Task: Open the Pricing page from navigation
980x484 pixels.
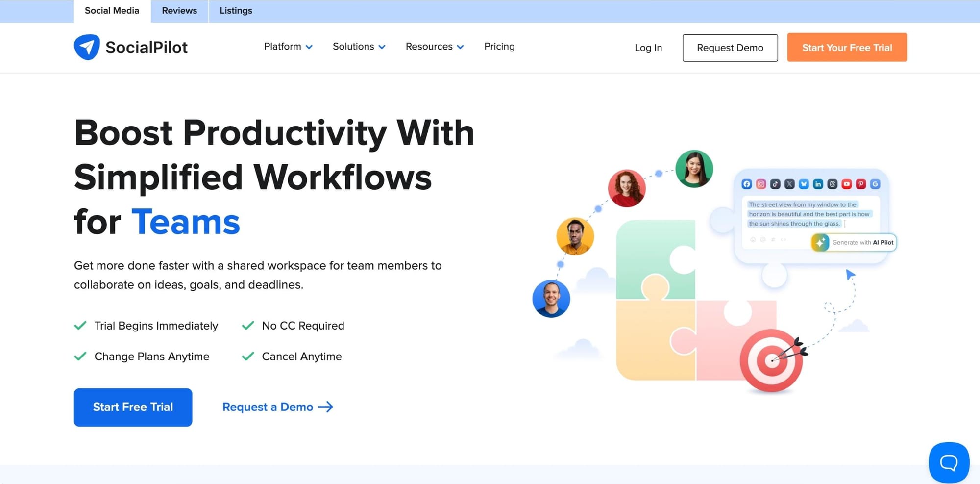Action: (x=499, y=47)
